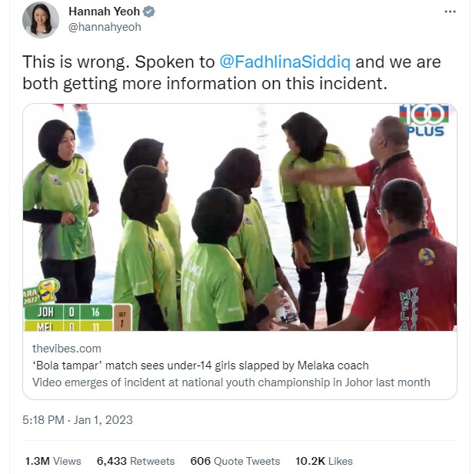Show the 6,433 Retweets list
The height and width of the screenshot is (474, 476).
[x=135, y=461]
